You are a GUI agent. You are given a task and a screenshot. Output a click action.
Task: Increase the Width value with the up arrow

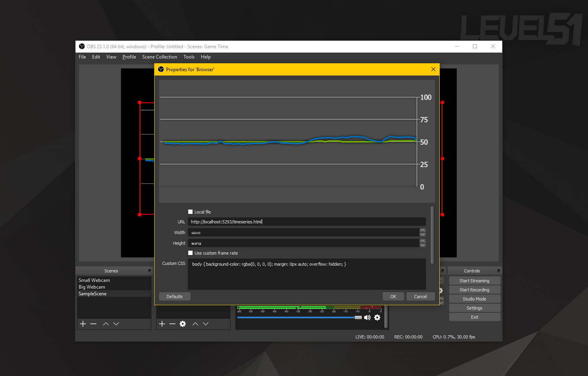click(x=423, y=230)
